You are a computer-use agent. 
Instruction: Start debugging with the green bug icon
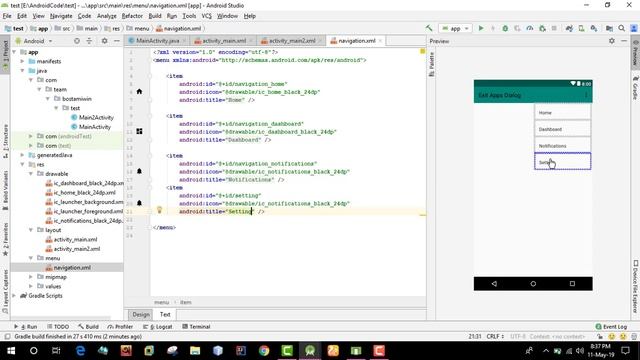click(505, 28)
